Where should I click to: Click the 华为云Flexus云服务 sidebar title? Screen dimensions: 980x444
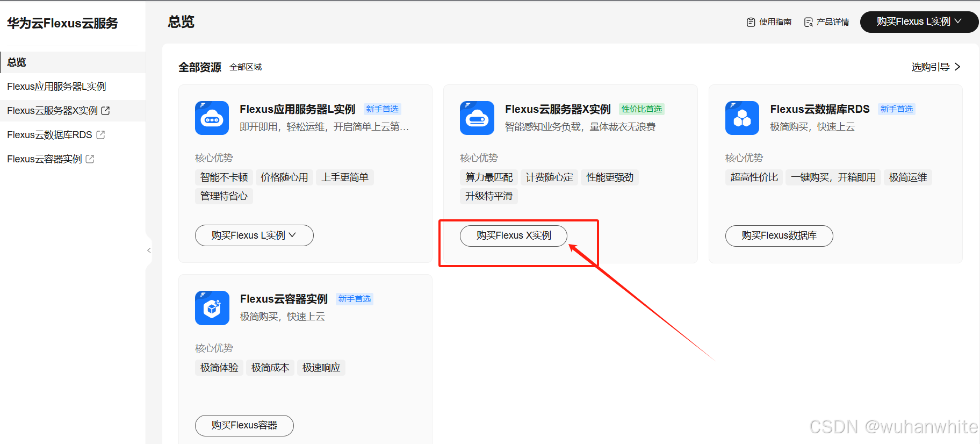(x=62, y=23)
